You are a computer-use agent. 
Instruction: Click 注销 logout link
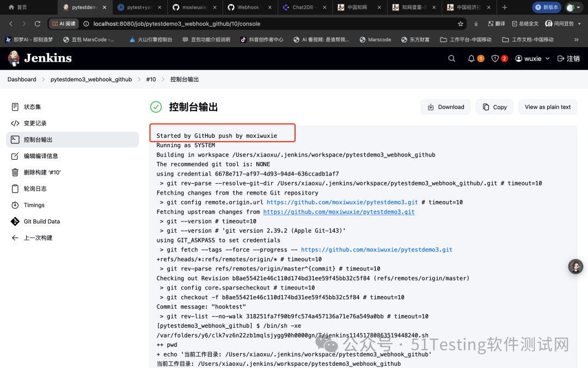click(x=568, y=58)
